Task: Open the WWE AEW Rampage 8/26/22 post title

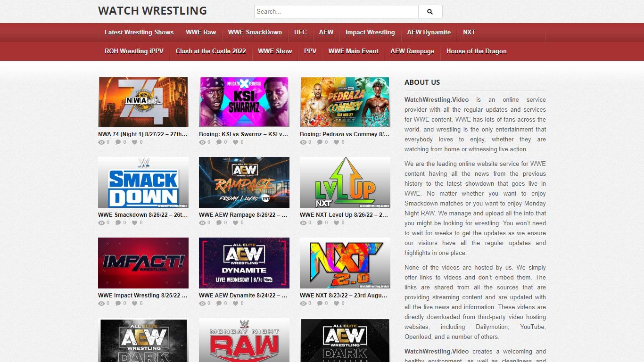Action: [x=244, y=215]
